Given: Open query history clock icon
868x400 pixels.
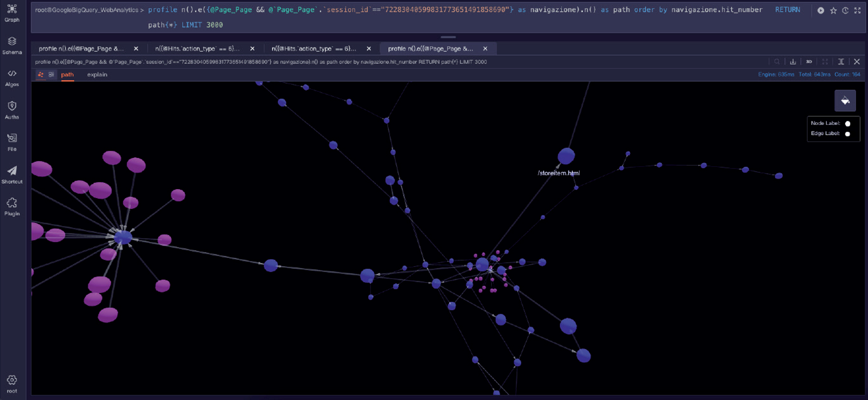Looking at the screenshot, I should tap(845, 10).
